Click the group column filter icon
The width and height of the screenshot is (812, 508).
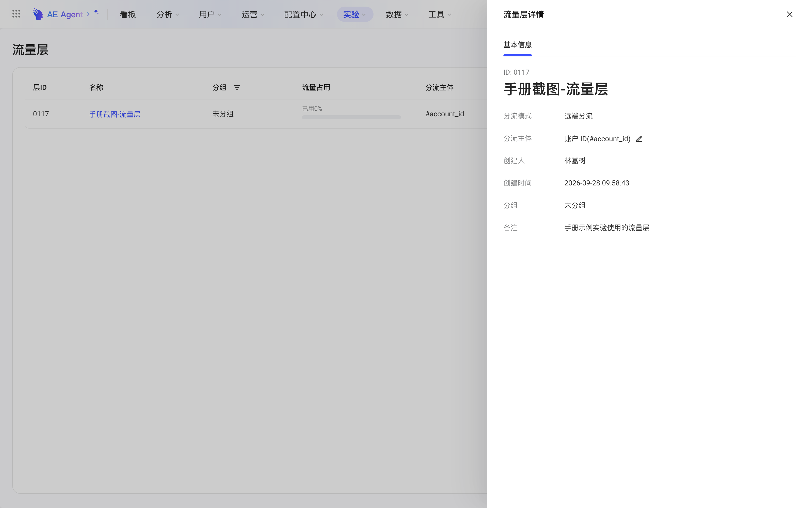pos(237,88)
